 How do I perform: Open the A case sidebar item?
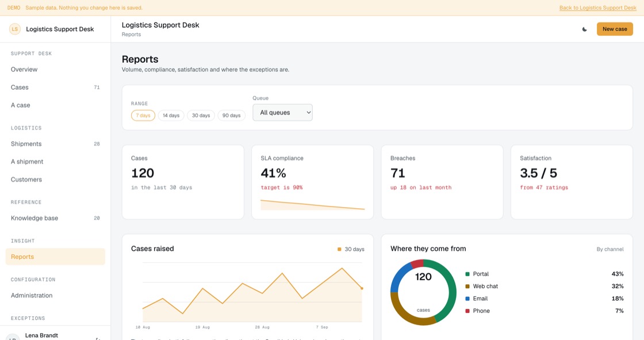pos(55,105)
